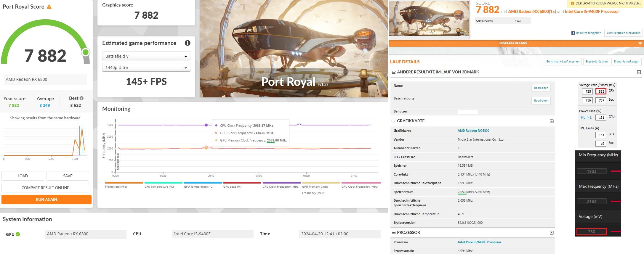Viewport: 644px width, 254px height.
Task: Open the Battlefield V game dropdown
Action: 146,56
